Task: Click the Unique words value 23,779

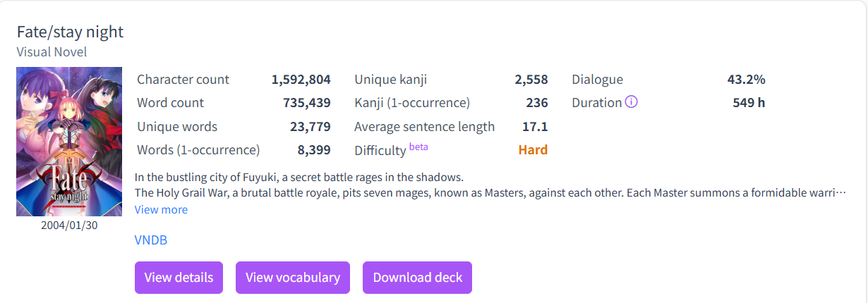Action: pos(310,127)
